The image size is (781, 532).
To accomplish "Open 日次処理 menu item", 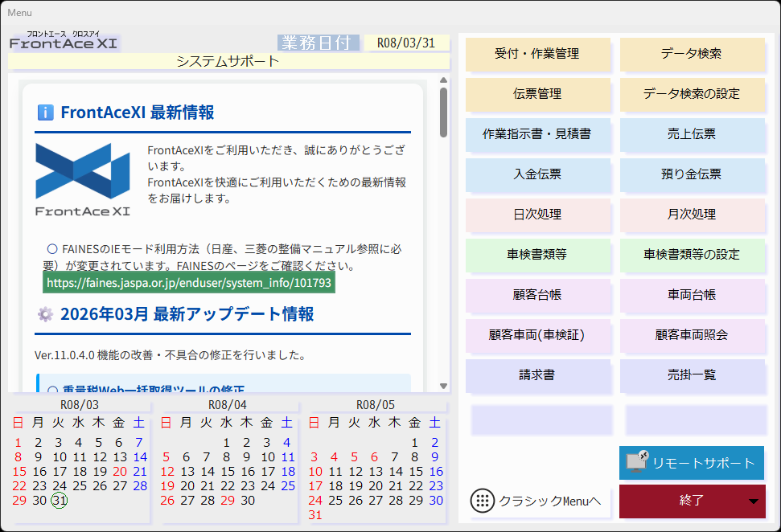I will 536,215.
